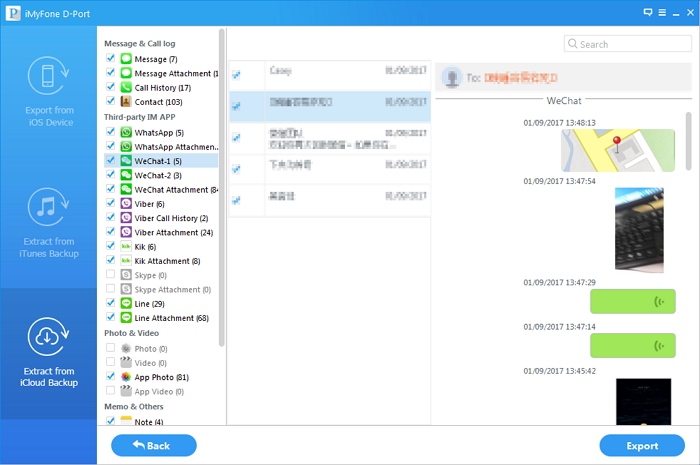Viewport: 700px width, 465px height.
Task: Click the Photo & Video heading
Action: pos(131,333)
